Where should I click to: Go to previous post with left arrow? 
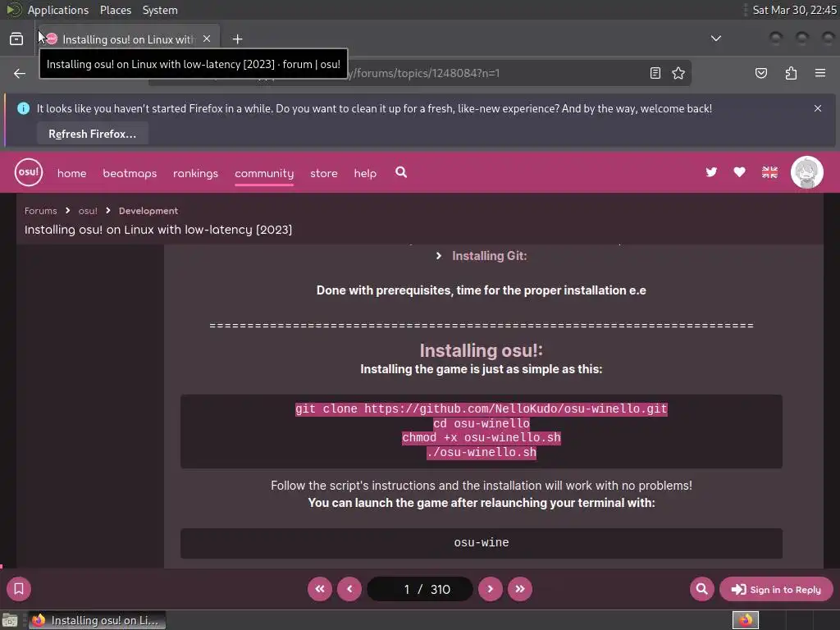tap(349, 589)
